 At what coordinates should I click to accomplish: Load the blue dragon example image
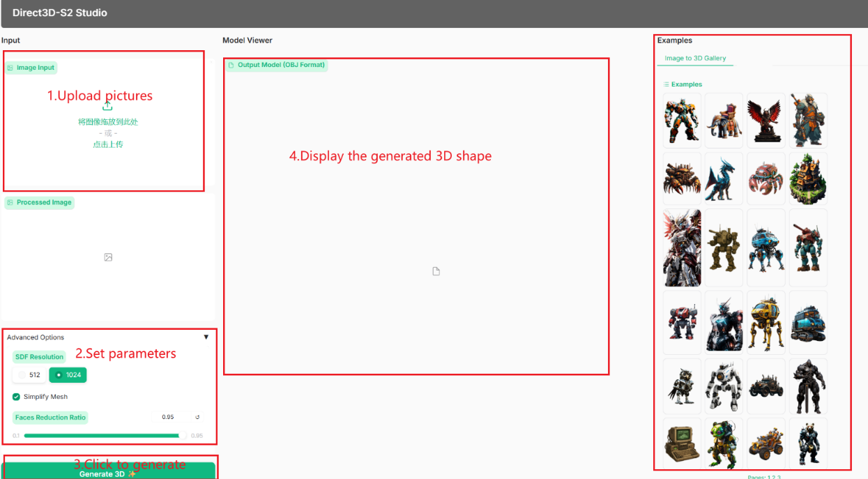tap(724, 178)
